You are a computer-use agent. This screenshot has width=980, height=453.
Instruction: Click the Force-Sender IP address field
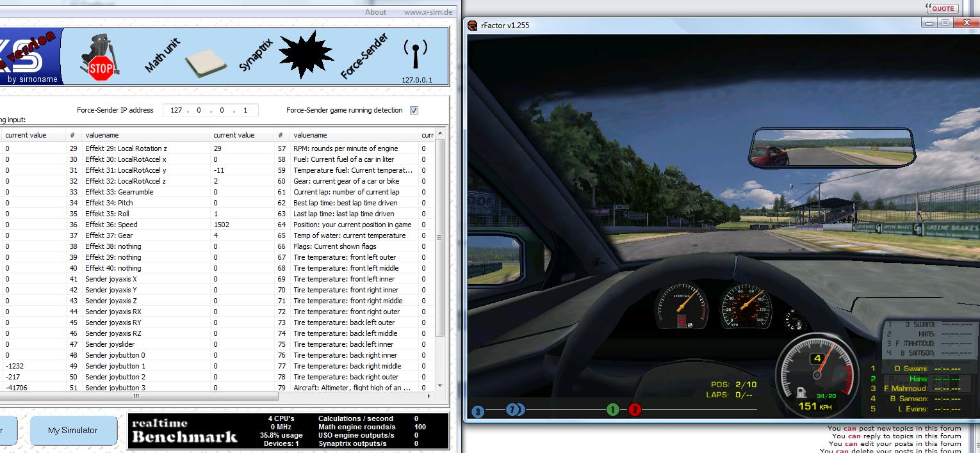[211, 110]
